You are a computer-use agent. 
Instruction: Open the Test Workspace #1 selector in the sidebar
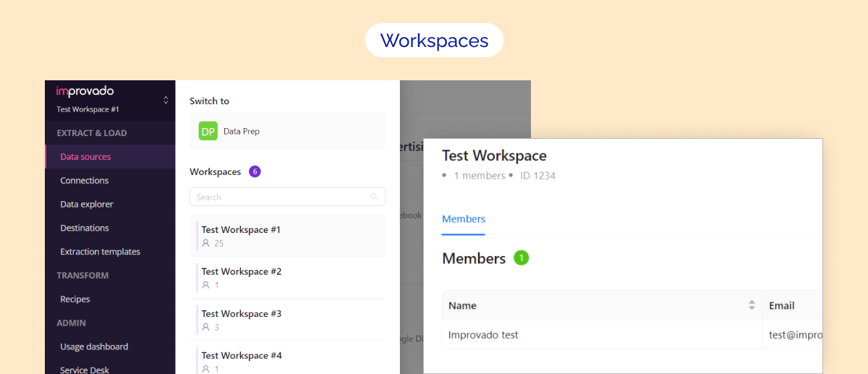88,109
